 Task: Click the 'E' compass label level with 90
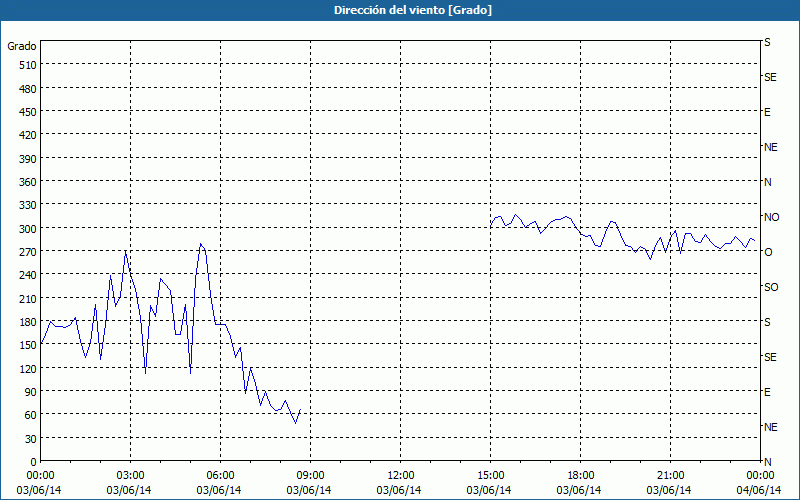point(767,392)
